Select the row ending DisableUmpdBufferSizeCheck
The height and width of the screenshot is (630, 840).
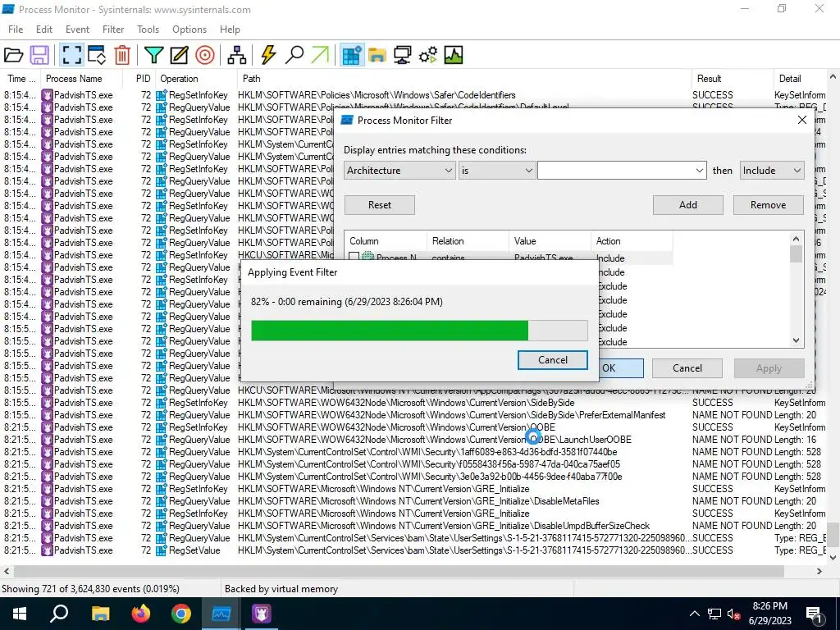[413, 526]
